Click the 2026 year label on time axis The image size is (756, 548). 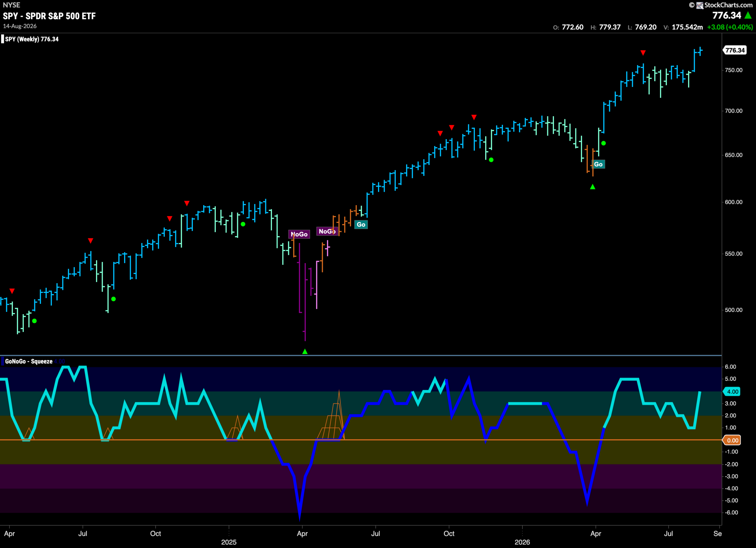tap(522, 542)
